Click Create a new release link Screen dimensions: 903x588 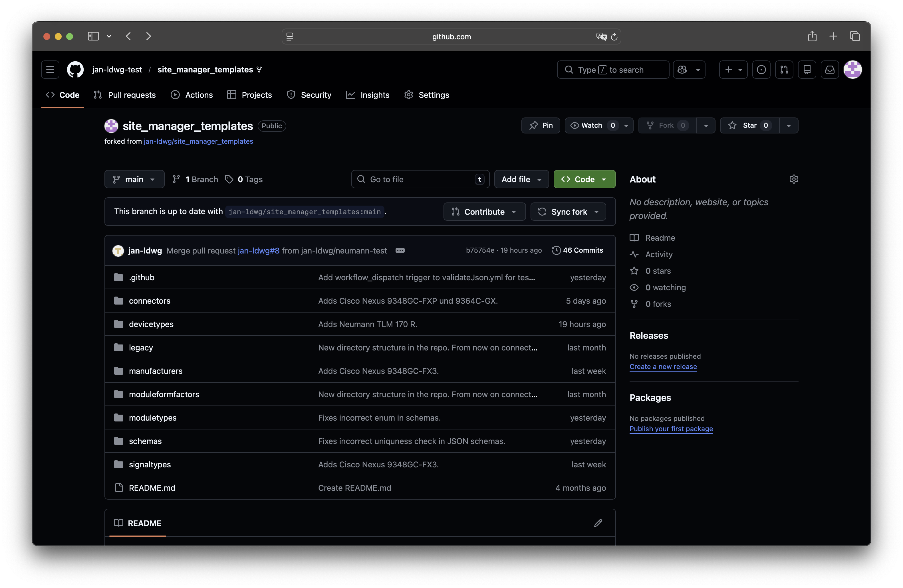coord(663,367)
